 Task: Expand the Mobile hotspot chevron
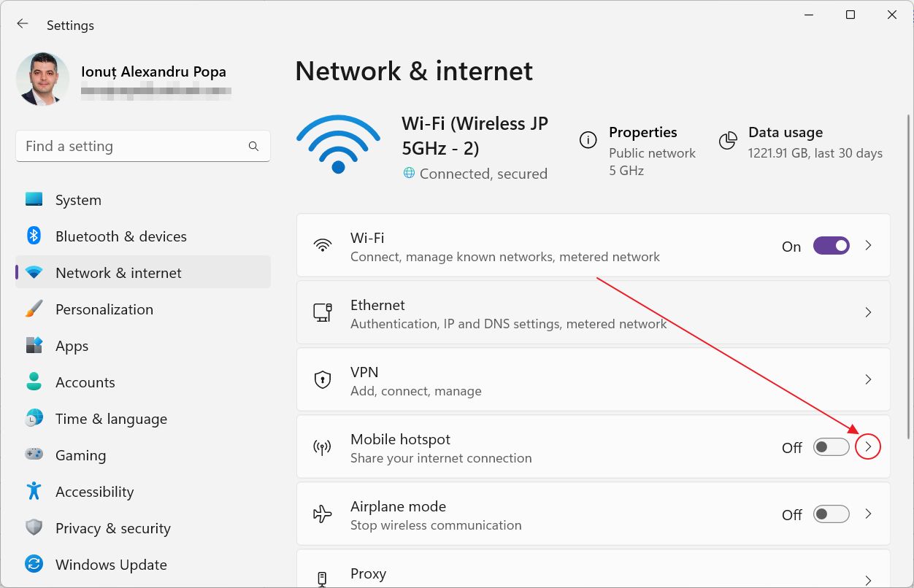[868, 446]
